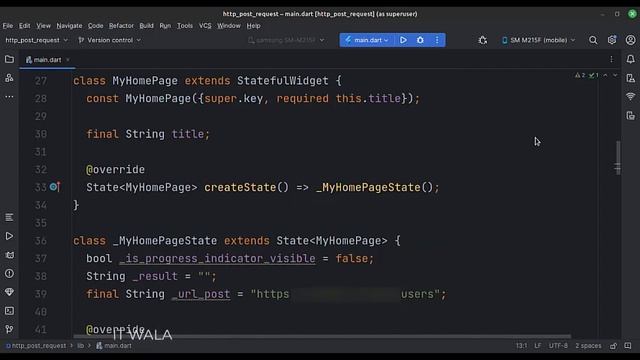
Task: Open the Run menu
Action: click(x=165, y=26)
